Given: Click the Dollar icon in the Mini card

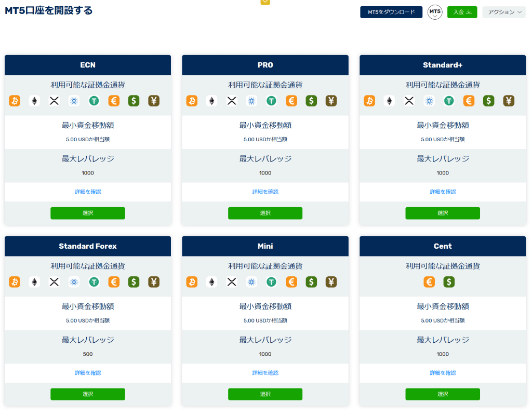Looking at the screenshot, I should coord(311,282).
